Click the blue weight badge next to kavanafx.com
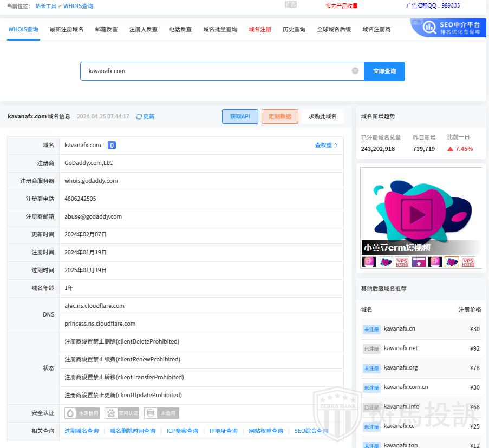Image resolution: width=489 pixels, height=448 pixels. [112, 145]
